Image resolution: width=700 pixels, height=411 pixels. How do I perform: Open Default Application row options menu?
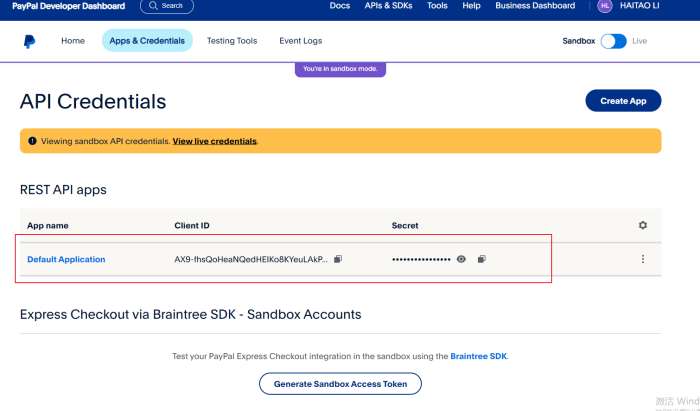point(643,259)
